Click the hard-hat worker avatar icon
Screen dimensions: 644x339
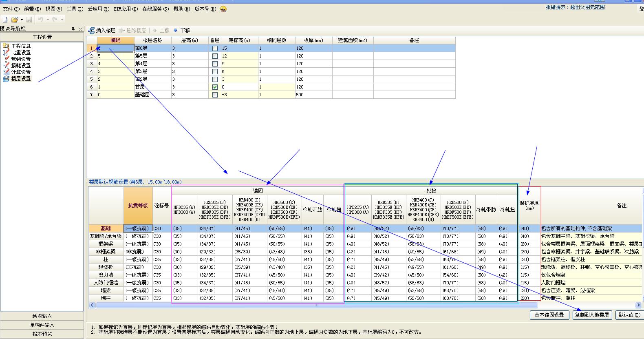pos(223,9)
